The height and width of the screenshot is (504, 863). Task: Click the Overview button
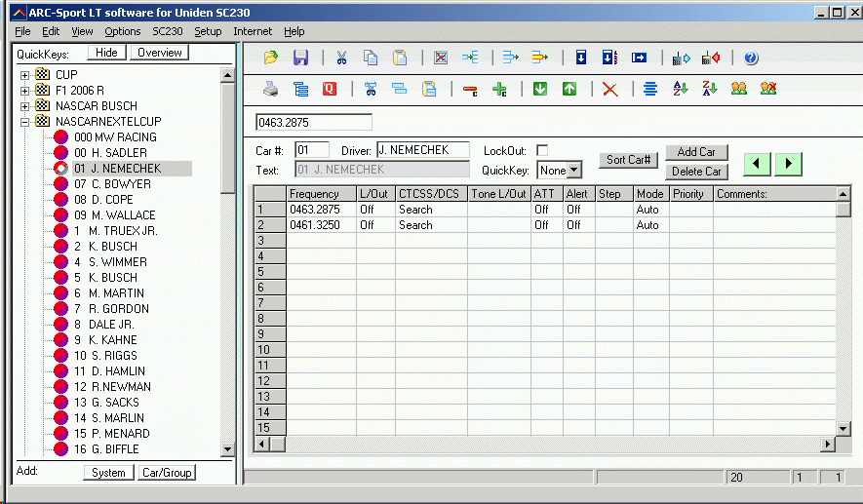tap(160, 53)
